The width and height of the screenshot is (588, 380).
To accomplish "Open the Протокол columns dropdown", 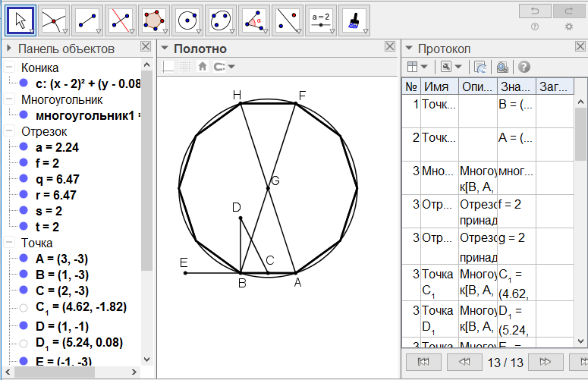I will 417,67.
